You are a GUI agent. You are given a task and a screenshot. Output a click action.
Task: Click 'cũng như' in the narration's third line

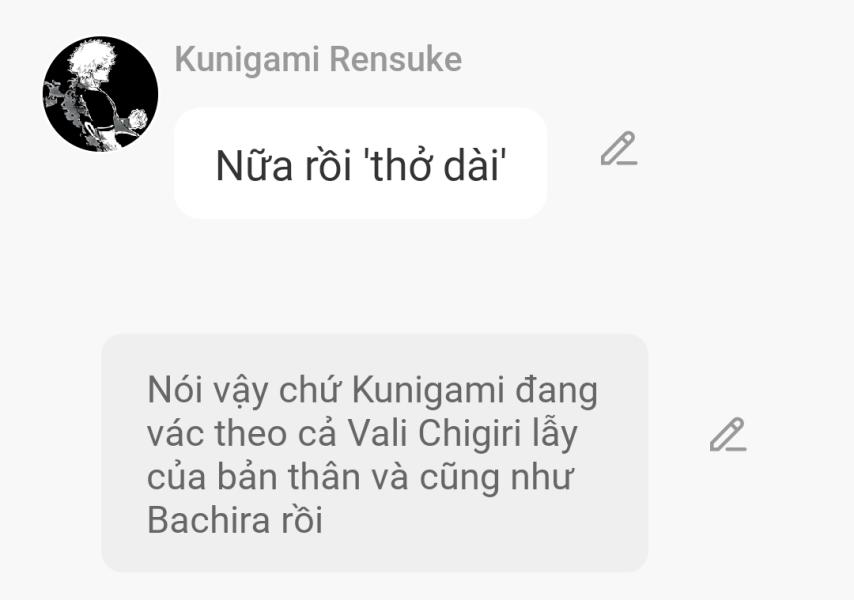pyautogui.click(x=496, y=478)
